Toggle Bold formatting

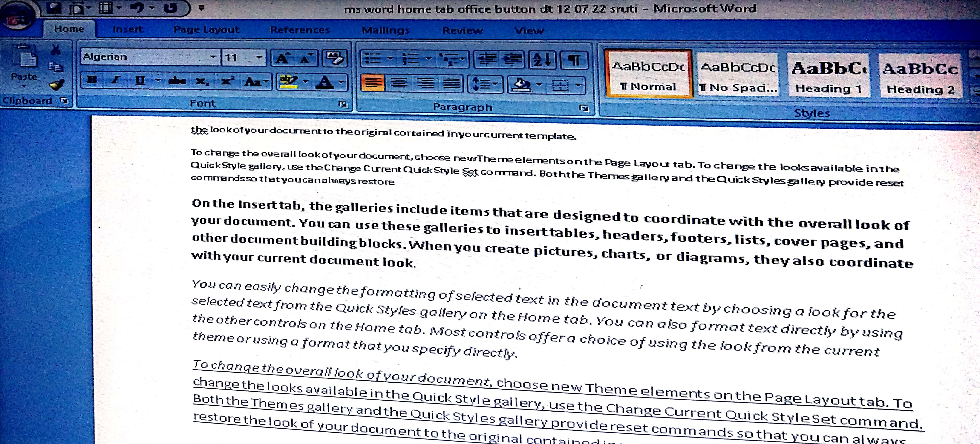coord(92,80)
